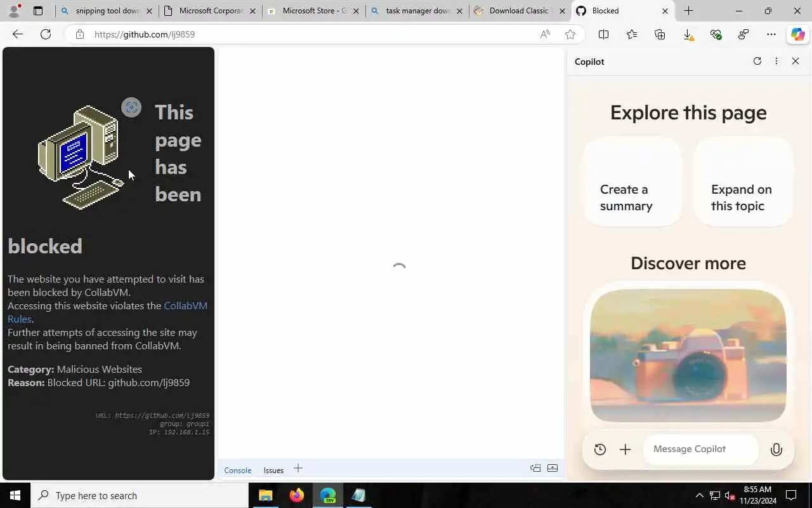Open Settings and more ellipsis menu
The image size is (812, 508).
[771, 34]
